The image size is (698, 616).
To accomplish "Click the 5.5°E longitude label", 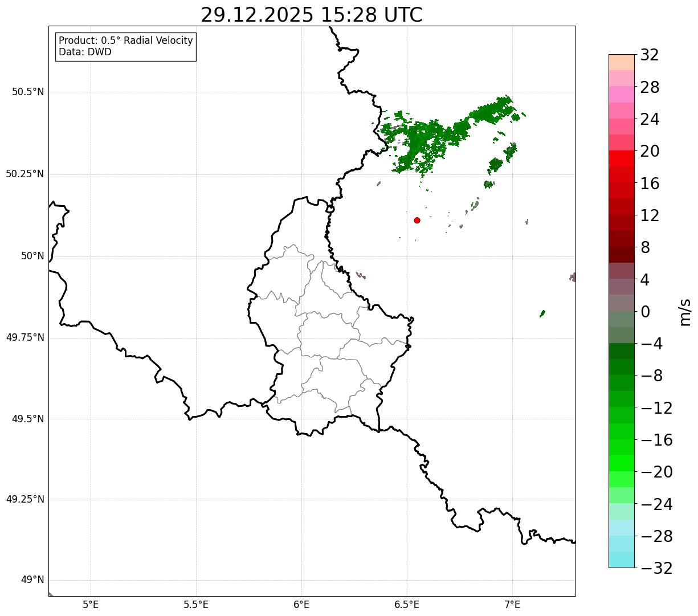I will coord(196,605).
